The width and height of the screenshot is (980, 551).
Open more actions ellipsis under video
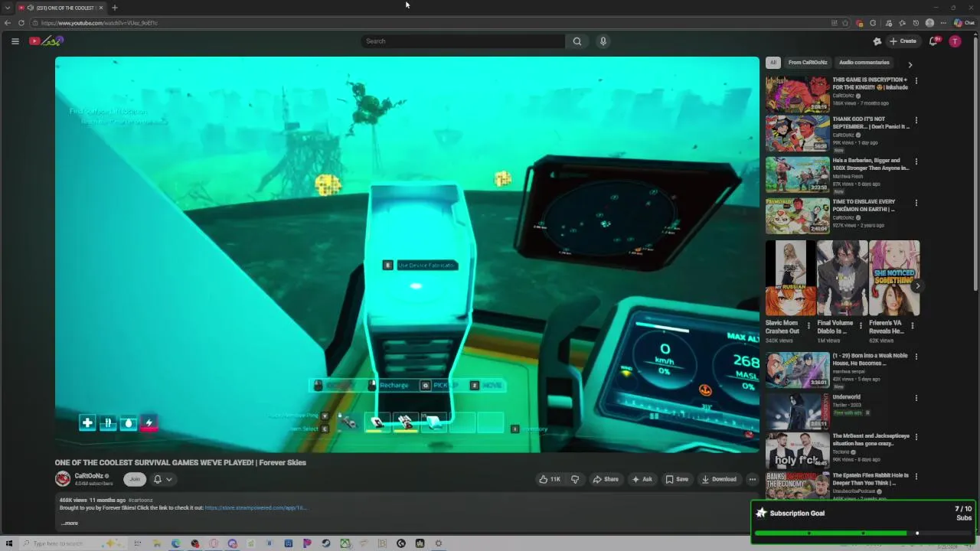(x=752, y=479)
